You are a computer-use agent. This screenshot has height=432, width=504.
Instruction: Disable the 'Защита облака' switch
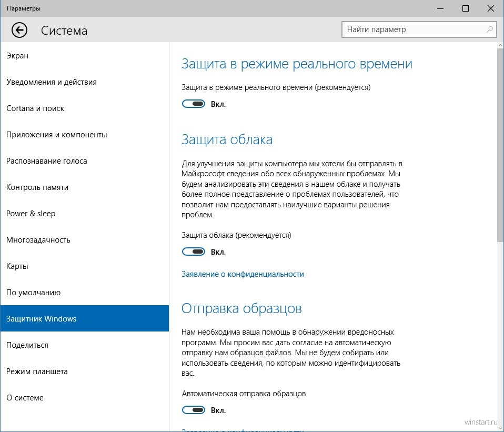pos(194,252)
